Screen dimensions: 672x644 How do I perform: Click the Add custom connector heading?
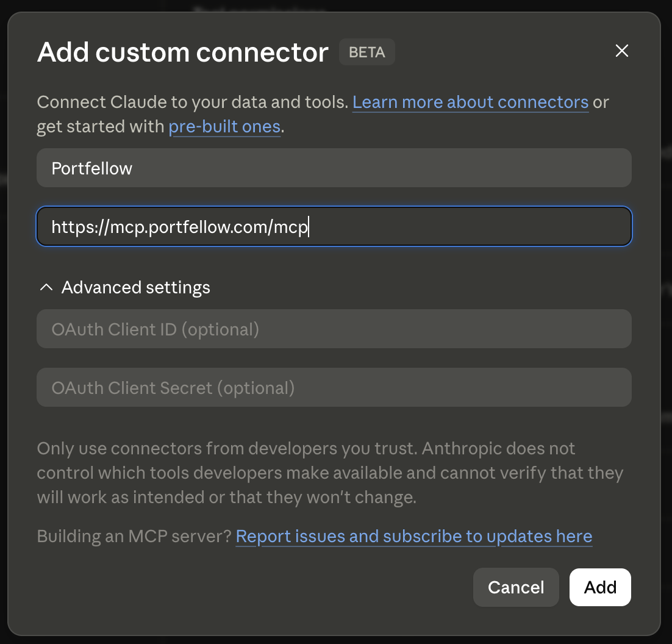182,52
